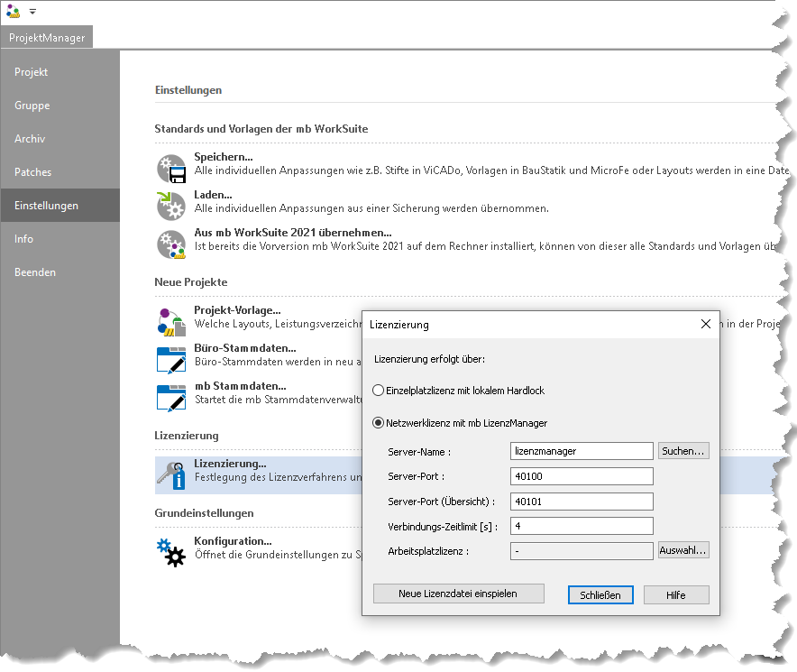Click the Speichern gear-and-disk icon
797x672 pixels.
click(x=171, y=169)
